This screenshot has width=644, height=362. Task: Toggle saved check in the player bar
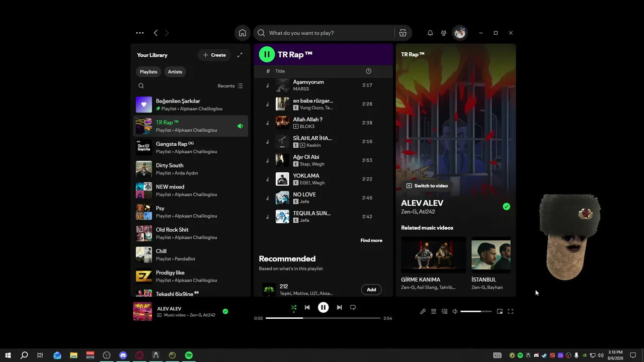[225, 311]
